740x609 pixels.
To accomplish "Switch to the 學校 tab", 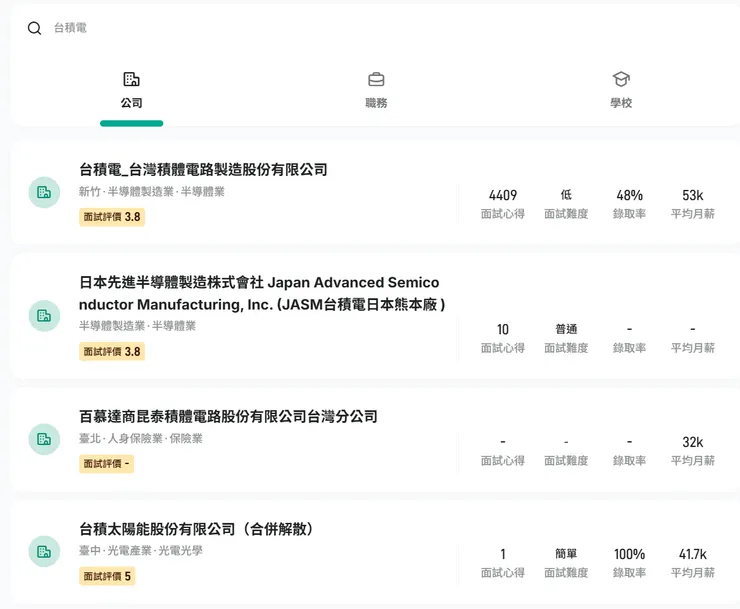I will pyautogui.click(x=621, y=92).
